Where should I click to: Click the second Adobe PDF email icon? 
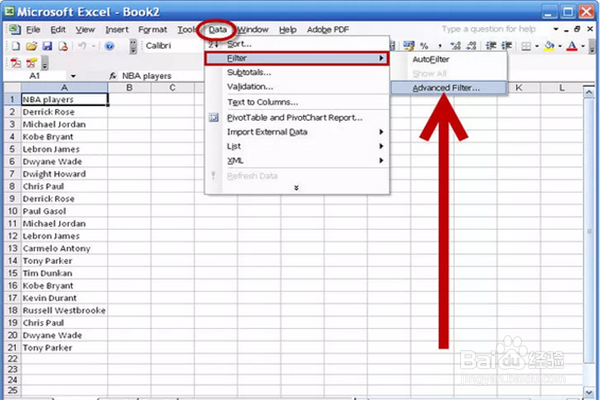tap(31, 62)
